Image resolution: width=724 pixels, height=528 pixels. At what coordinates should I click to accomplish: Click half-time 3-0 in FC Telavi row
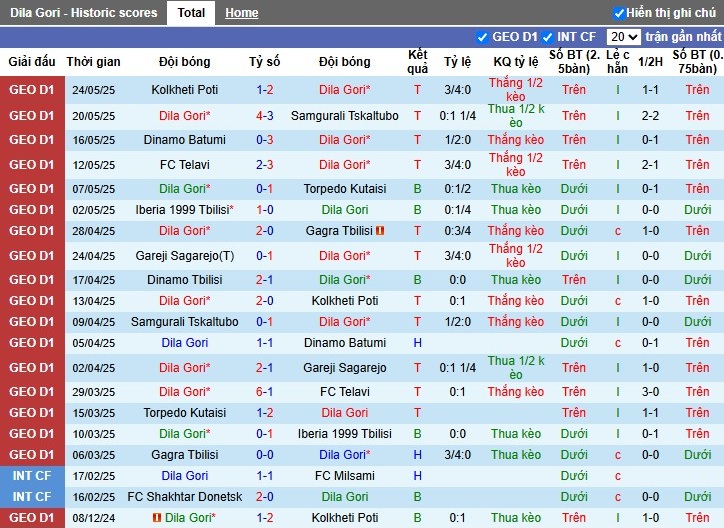click(650, 391)
